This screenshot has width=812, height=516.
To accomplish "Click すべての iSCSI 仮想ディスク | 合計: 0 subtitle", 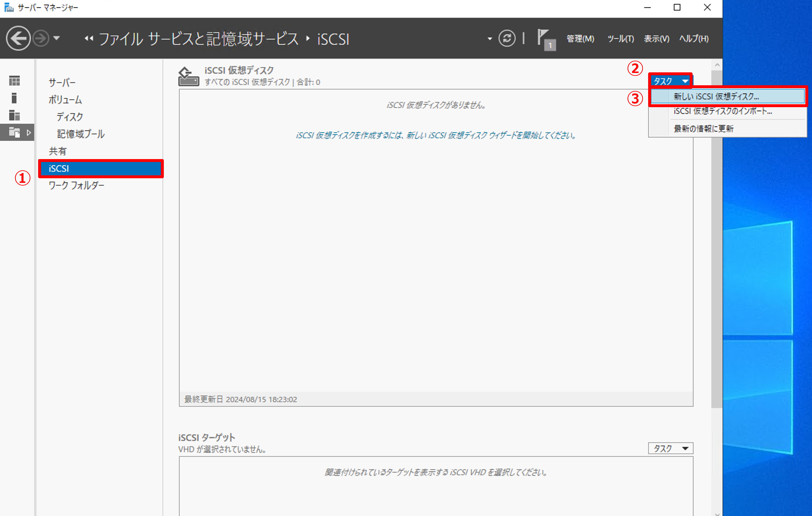I will click(262, 82).
